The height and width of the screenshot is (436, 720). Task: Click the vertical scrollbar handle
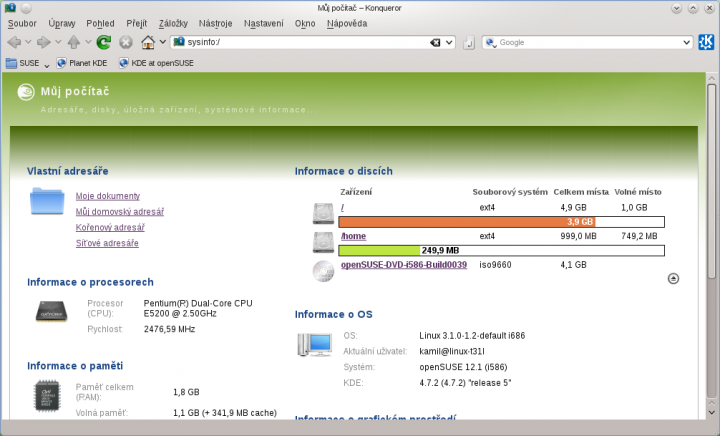[711, 181]
